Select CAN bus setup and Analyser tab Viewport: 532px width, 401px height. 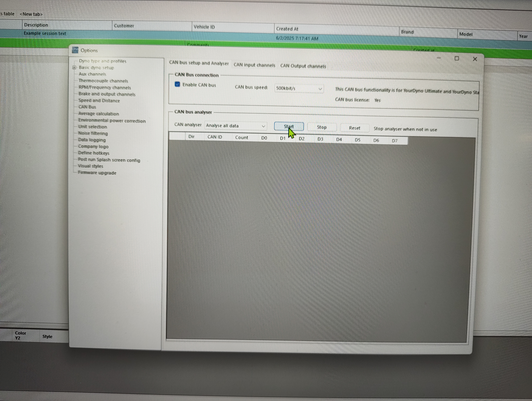coord(199,63)
